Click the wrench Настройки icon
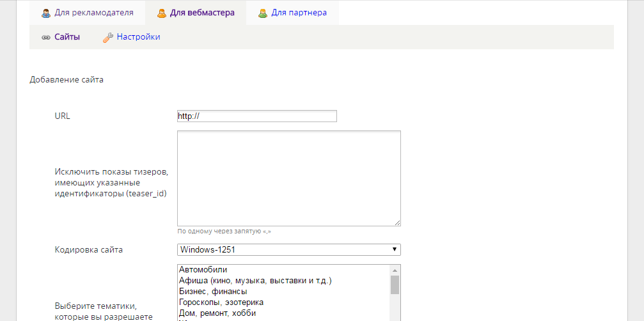644x321 pixels. [x=108, y=37]
